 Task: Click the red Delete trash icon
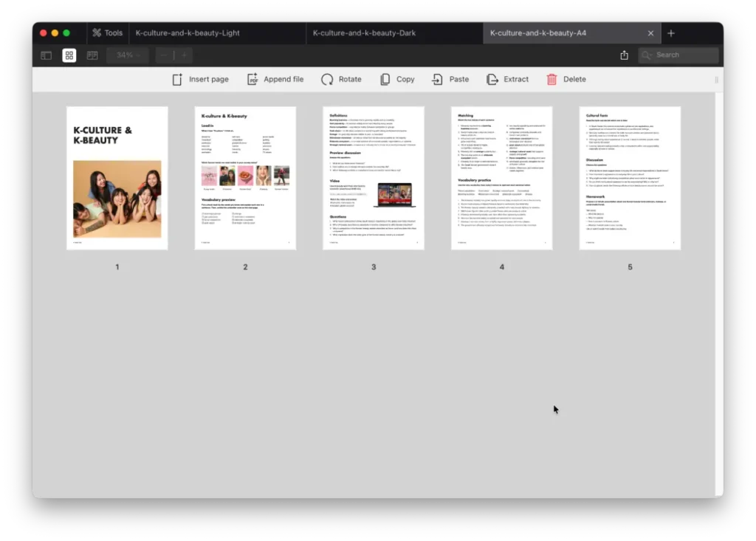(x=551, y=79)
